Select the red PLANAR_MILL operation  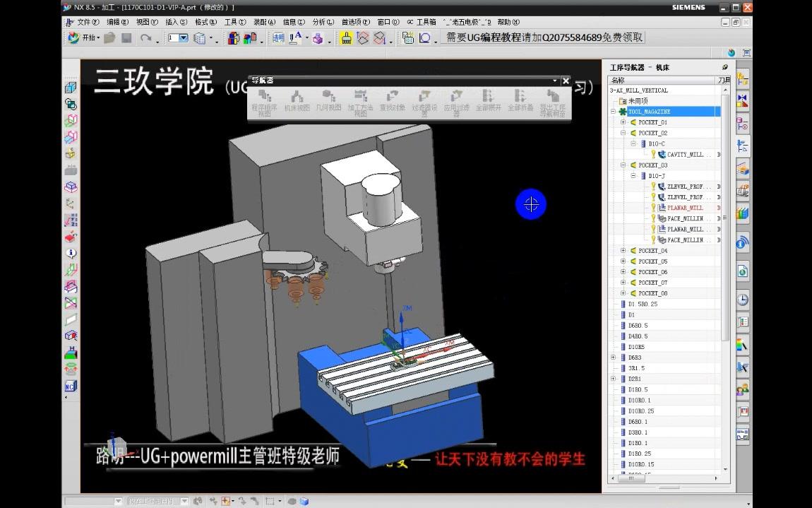pyautogui.click(x=685, y=208)
